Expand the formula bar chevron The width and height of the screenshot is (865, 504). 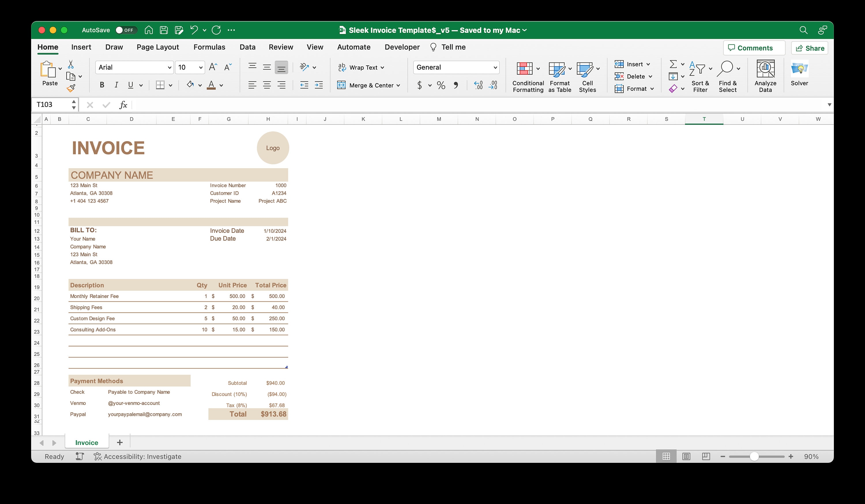tap(829, 105)
